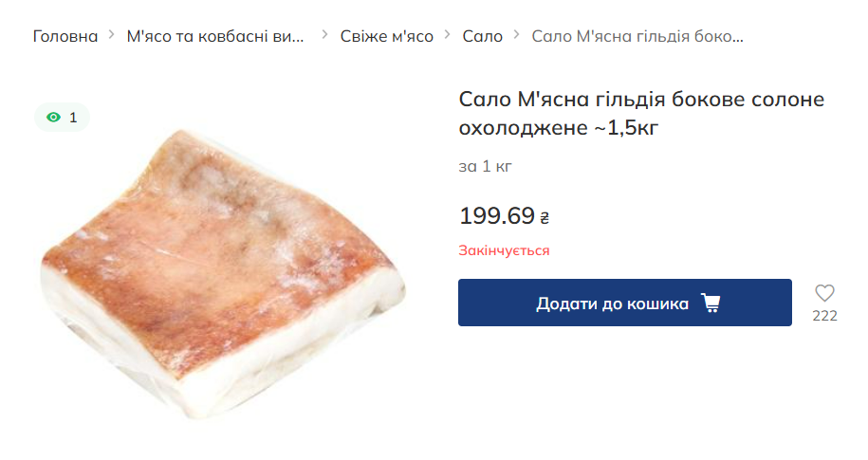
Task: Add product to favorites with heart icon
Action: (824, 293)
